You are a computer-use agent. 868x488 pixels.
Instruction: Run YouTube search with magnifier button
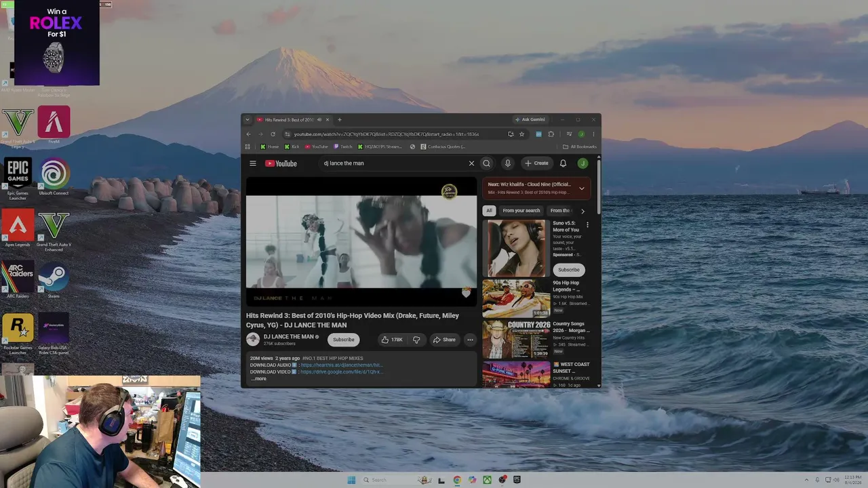click(x=486, y=163)
